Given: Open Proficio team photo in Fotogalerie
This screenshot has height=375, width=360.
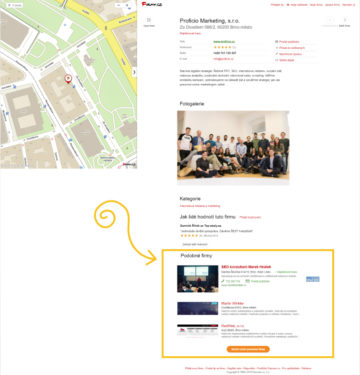Looking at the screenshot, I should 233,145.
